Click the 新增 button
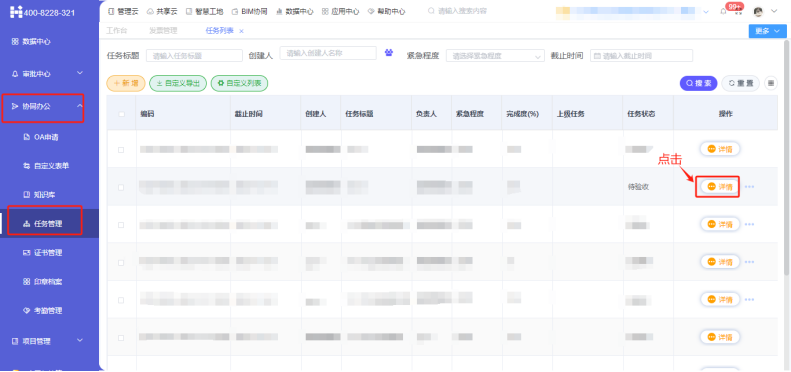Image resolution: width=791 pixels, height=372 pixels. click(126, 83)
